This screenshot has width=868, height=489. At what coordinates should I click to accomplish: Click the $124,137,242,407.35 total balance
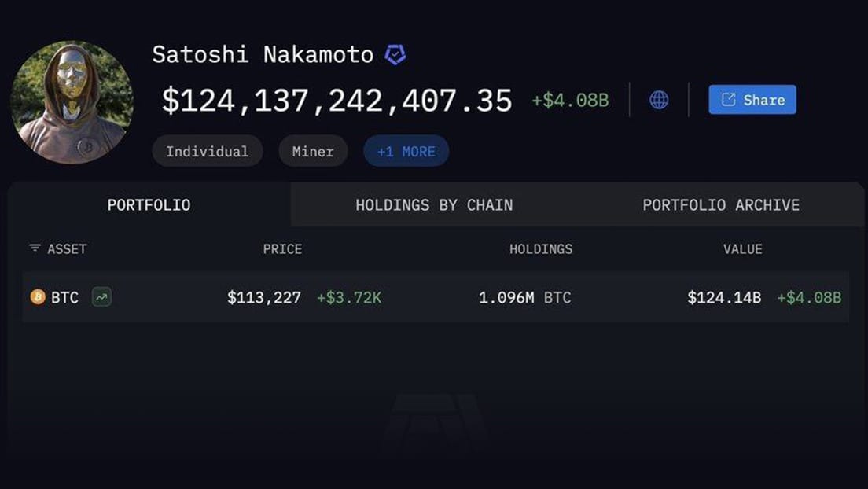337,101
